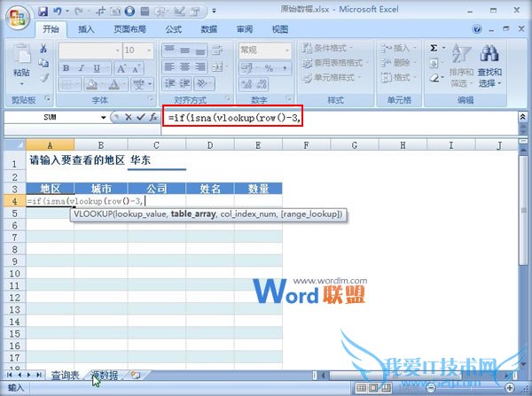The height and width of the screenshot is (396, 532).
Task: Toggle underline formatting
Action: pyautogui.click(x=97, y=68)
